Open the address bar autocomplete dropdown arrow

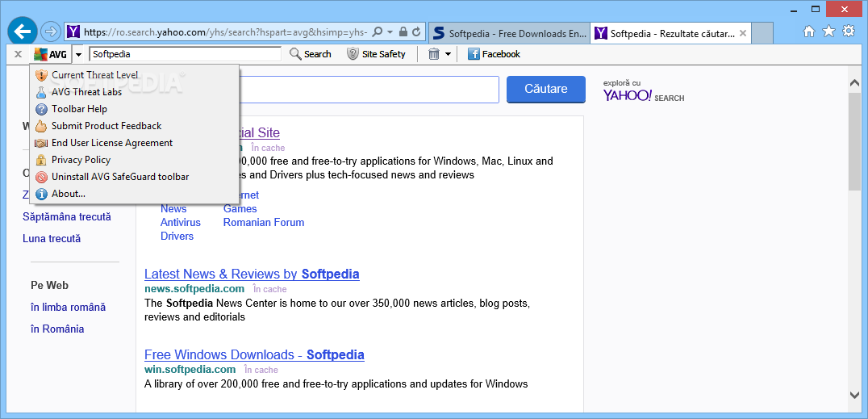click(390, 32)
